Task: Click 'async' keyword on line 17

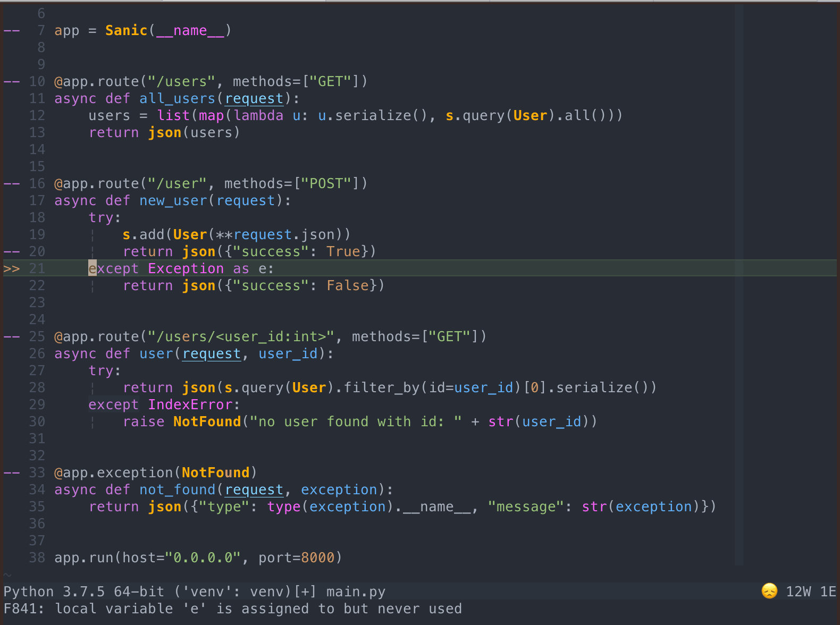Action: [75, 200]
